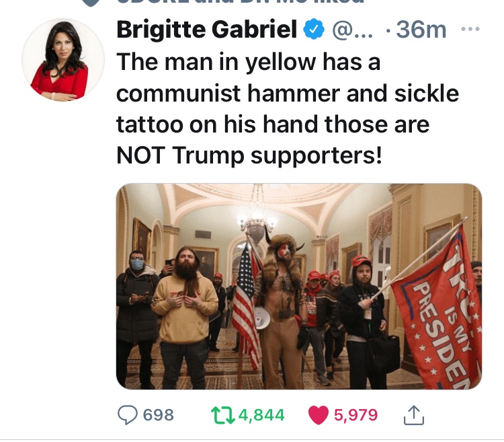Open the share upload-arrow icon
The width and height of the screenshot is (504, 442).
tap(414, 415)
